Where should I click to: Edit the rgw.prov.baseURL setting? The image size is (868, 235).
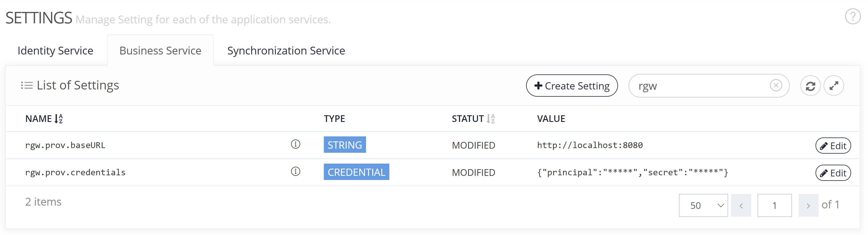point(833,146)
